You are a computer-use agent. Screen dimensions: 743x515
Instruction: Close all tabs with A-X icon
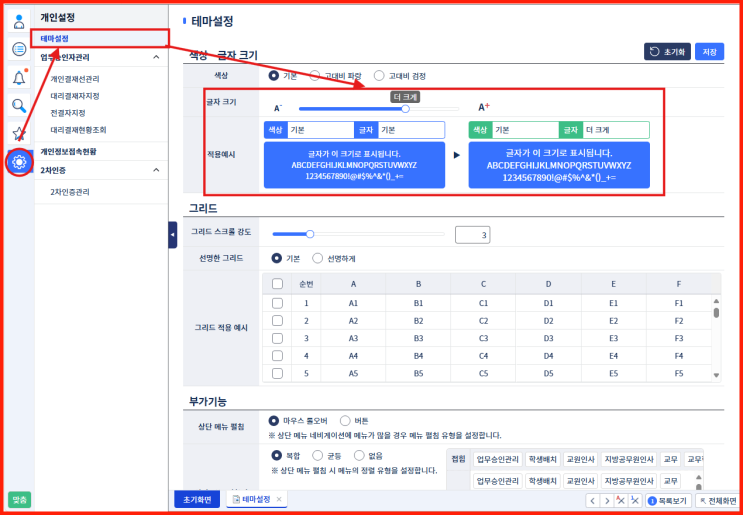[x=621, y=500]
